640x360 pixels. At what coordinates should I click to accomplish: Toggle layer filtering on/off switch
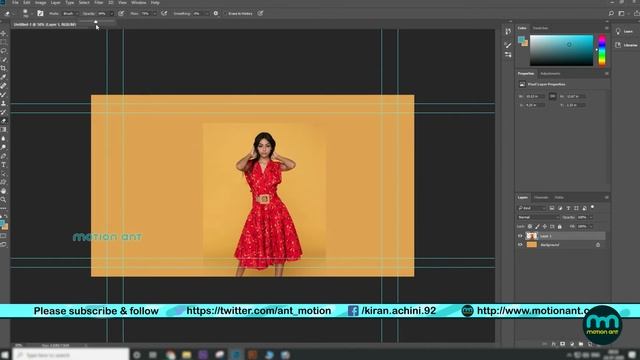[592, 207]
